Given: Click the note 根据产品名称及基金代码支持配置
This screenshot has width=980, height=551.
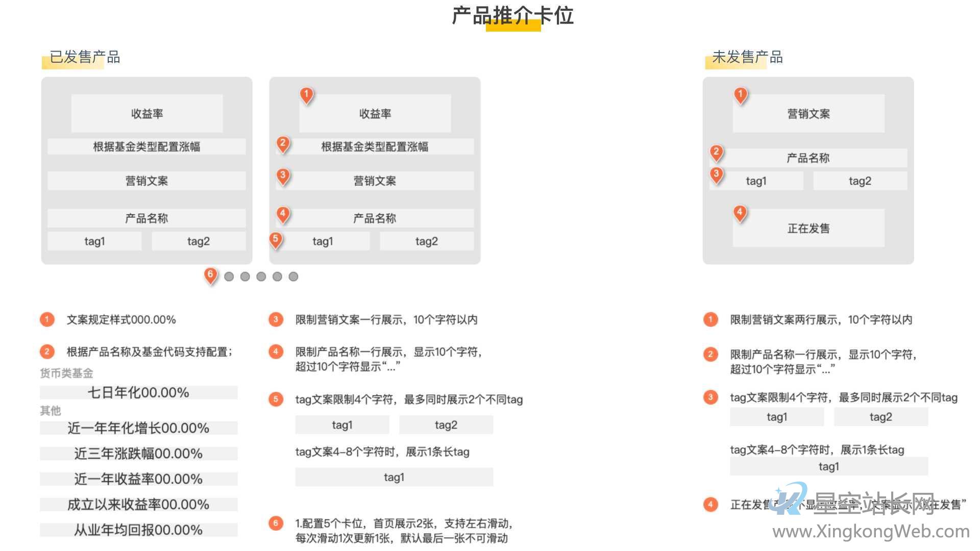Looking at the screenshot, I should click(x=150, y=352).
